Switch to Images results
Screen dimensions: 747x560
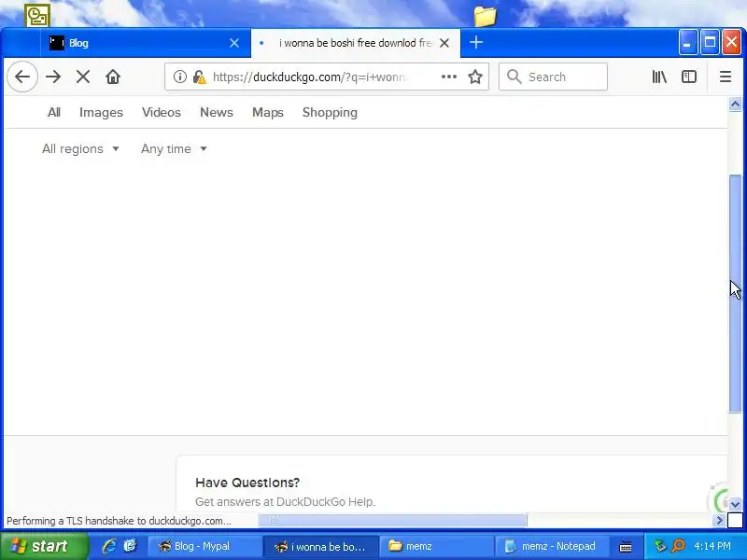point(101,112)
